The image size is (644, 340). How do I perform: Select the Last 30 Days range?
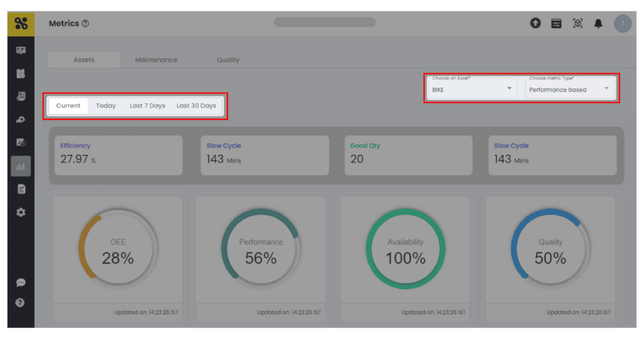click(x=196, y=106)
